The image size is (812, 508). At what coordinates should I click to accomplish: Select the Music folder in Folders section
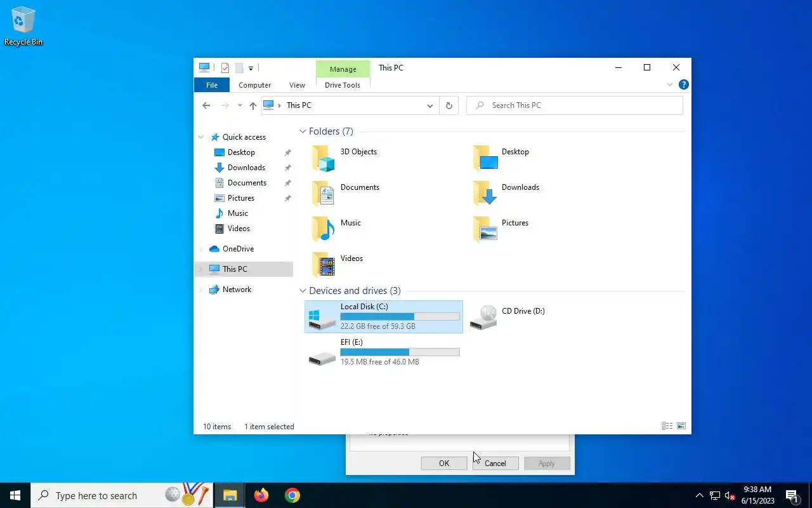323,230
